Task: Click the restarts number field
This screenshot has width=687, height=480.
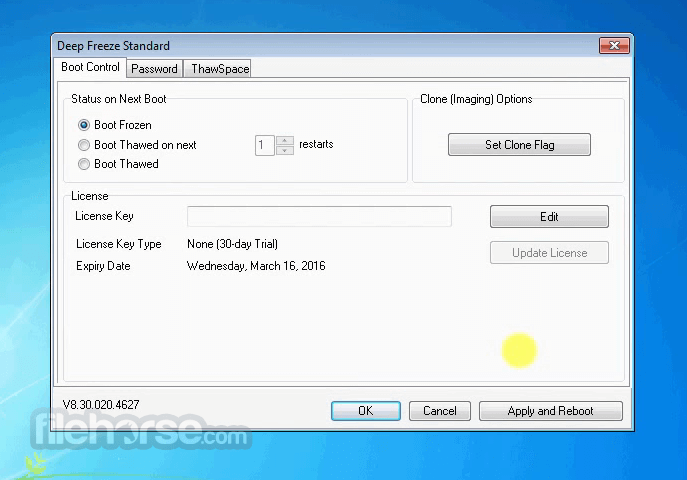Action: coord(265,145)
